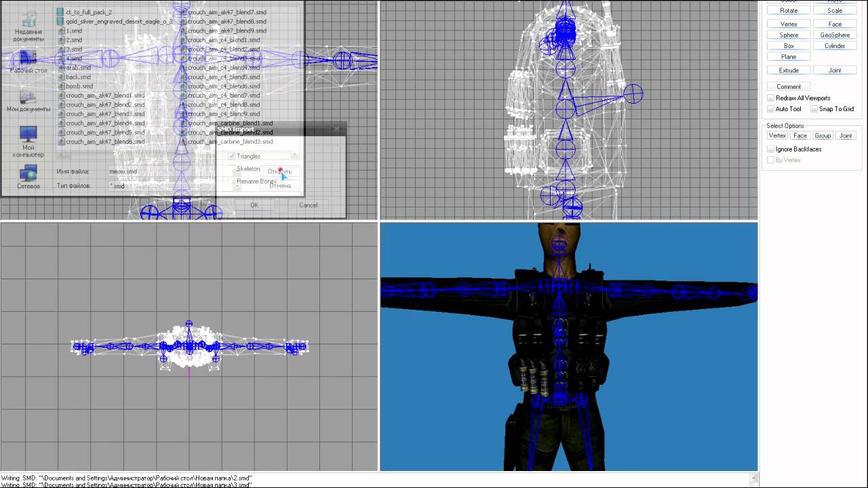
Task: Open the Недавние документы places shortcut
Action: pyautogui.click(x=28, y=26)
